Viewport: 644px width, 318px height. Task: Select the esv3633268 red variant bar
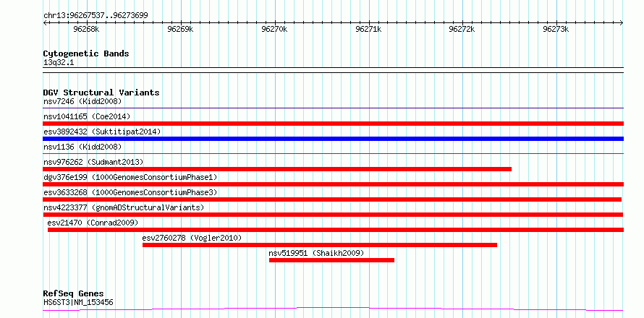tap(332, 199)
